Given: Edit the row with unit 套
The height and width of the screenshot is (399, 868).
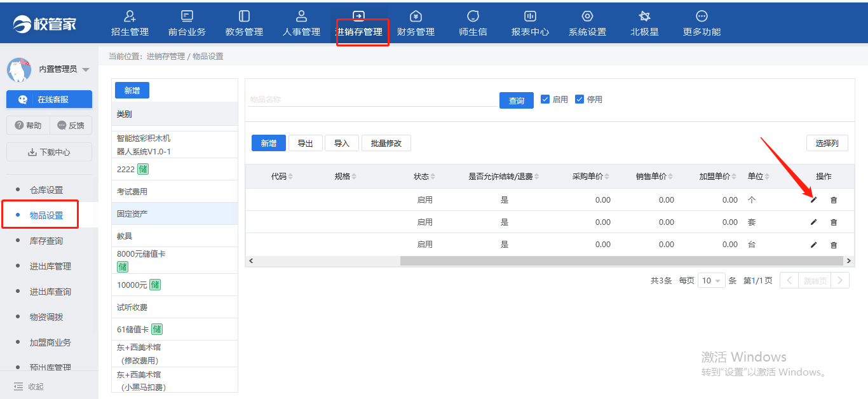Looking at the screenshot, I should pyautogui.click(x=814, y=222).
